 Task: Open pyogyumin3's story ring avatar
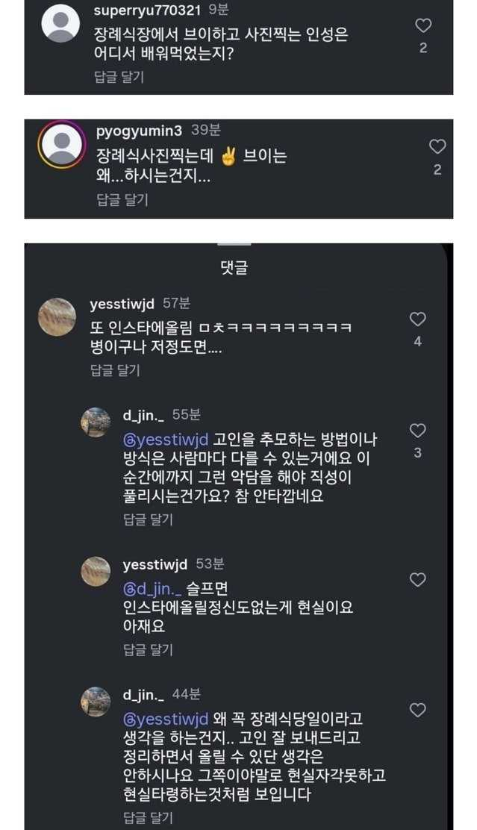pos(61,145)
